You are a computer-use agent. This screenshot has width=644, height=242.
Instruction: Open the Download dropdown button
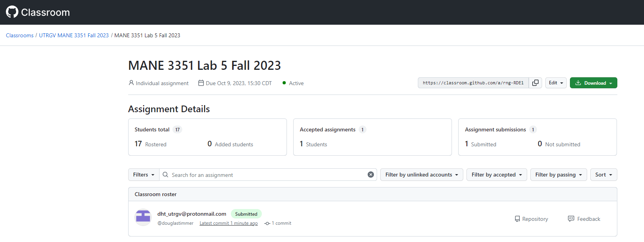pos(593,83)
